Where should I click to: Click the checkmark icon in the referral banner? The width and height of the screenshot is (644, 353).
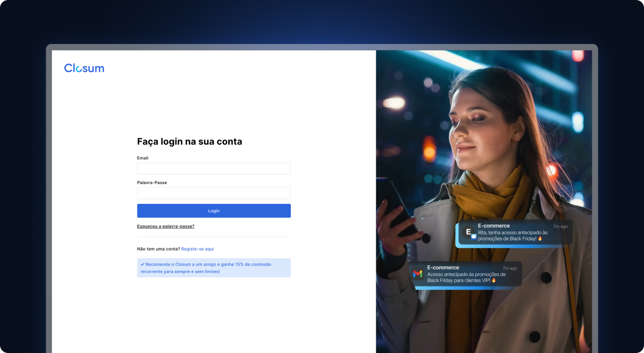[x=142, y=264]
